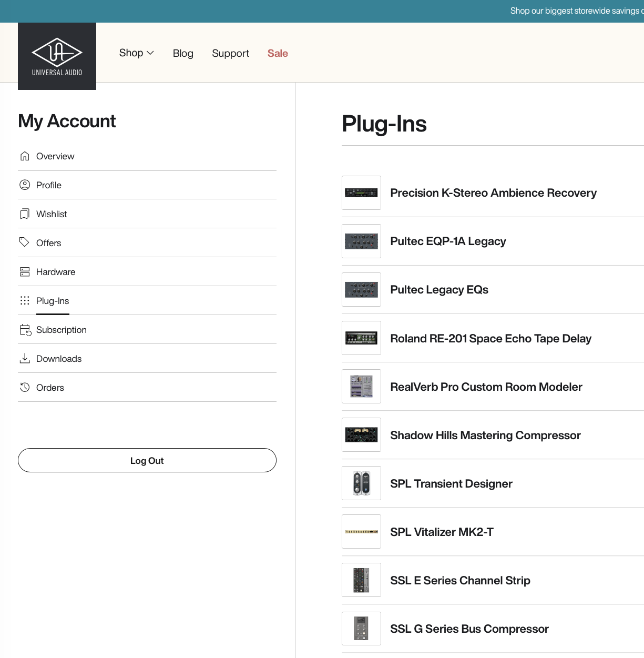Click the Profile person icon
The width and height of the screenshot is (644, 658).
tap(25, 185)
